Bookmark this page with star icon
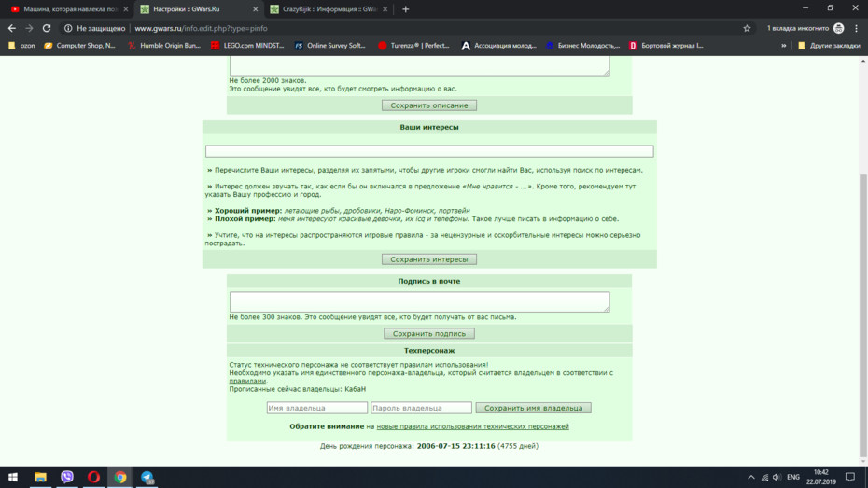The image size is (868, 488). 747,28
